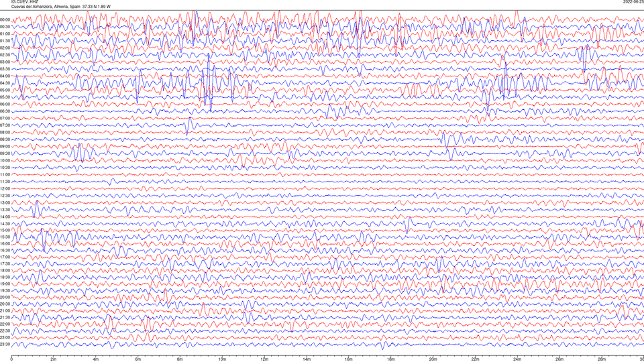This screenshot has width=644, height=362.
Task: Click the '13:00' trace time label
Action: [x=5, y=202]
